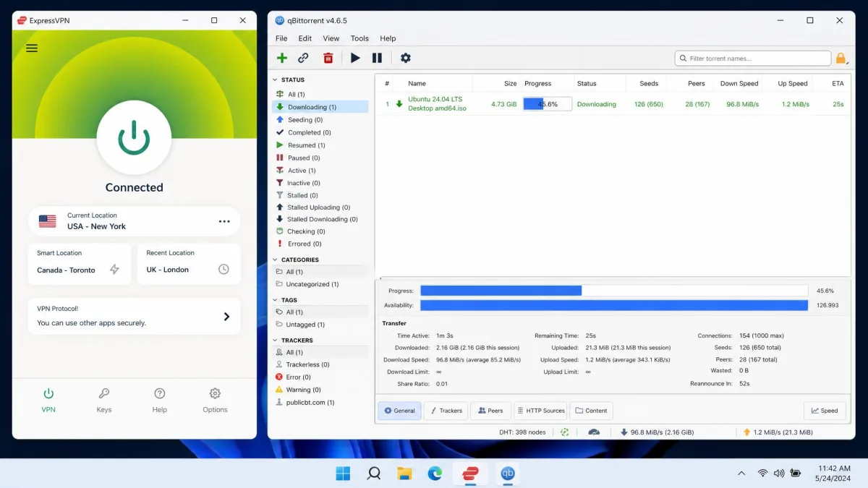The height and width of the screenshot is (488, 868).
Task: Open the View menu in qBittorrent
Action: [331, 38]
